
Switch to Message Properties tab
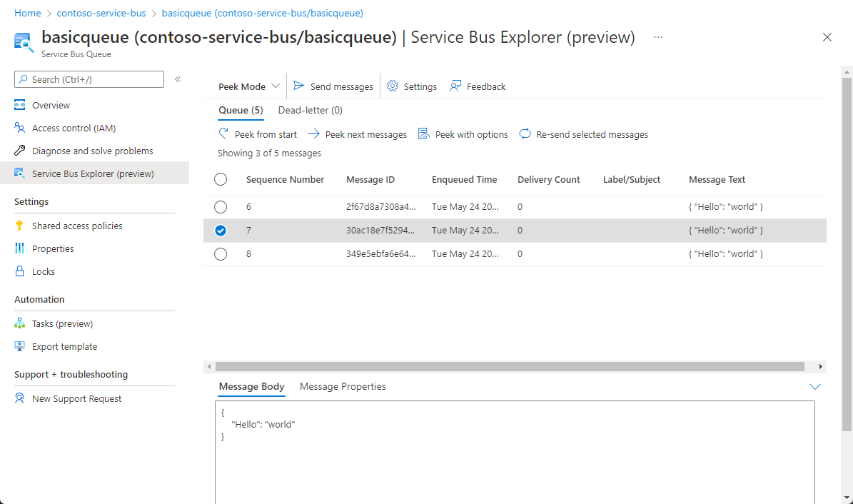[x=343, y=386]
